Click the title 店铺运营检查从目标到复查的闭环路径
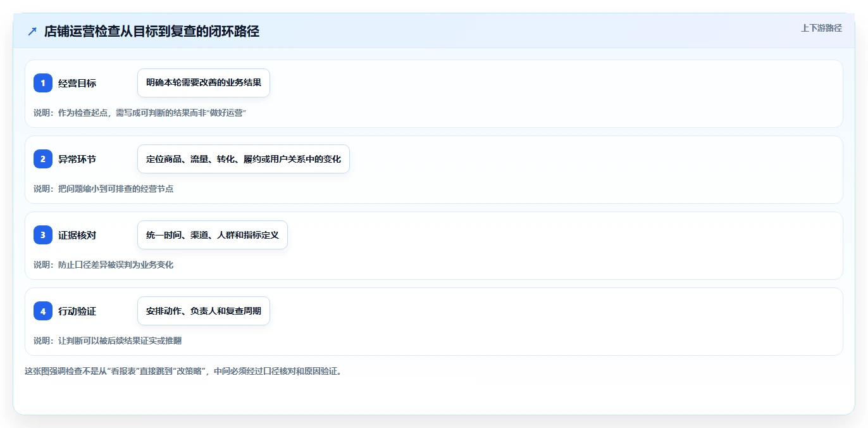This screenshot has width=868, height=428. pyautogui.click(x=152, y=32)
